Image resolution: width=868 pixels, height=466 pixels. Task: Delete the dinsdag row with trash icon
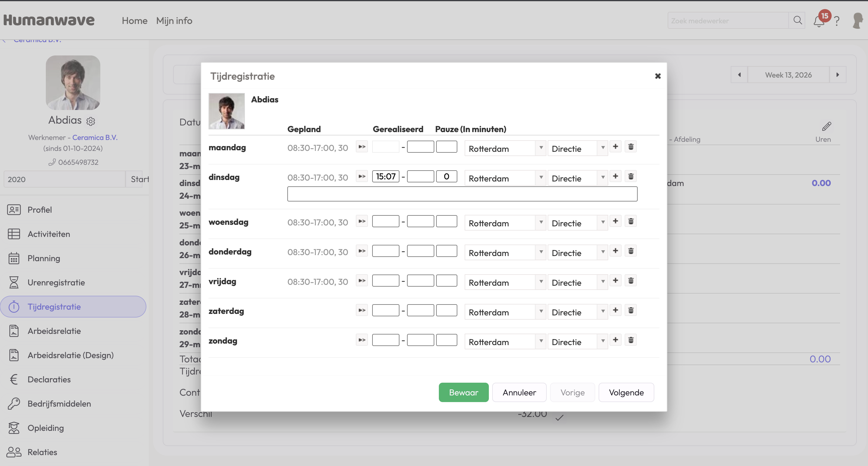point(631,177)
